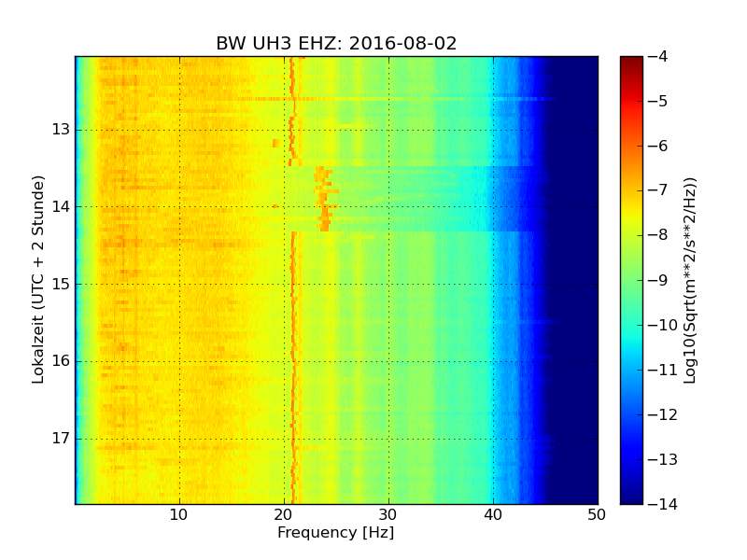This screenshot has height=560, width=747.
Task: Click the colorbar tick label '−8'
Action: tap(657, 235)
